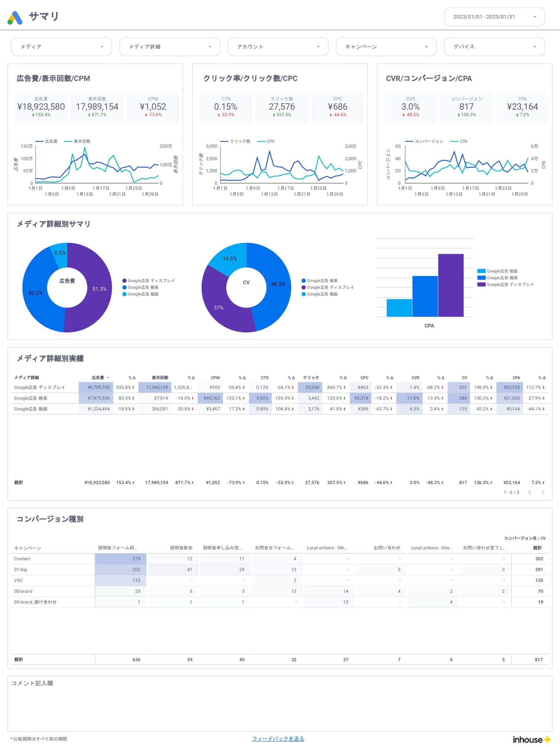Open the キャンペーン filter dropdown
This screenshot has height=747, width=560.
(x=386, y=47)
